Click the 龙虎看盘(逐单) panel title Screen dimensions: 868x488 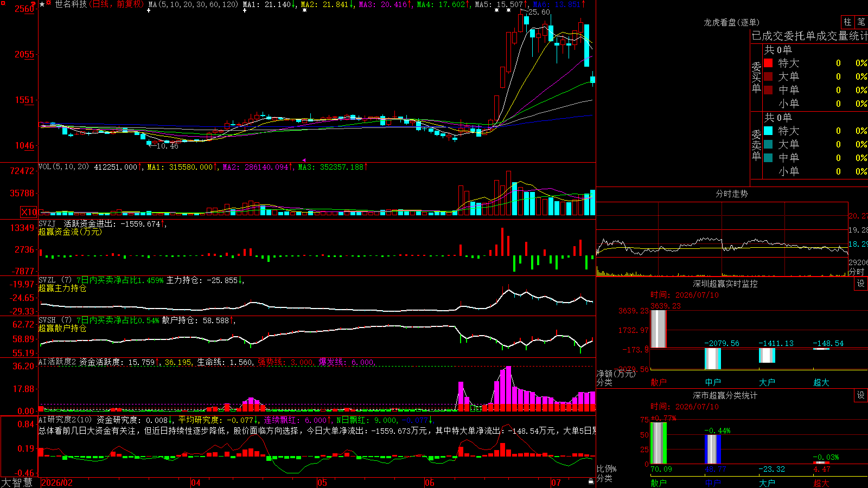731,22
